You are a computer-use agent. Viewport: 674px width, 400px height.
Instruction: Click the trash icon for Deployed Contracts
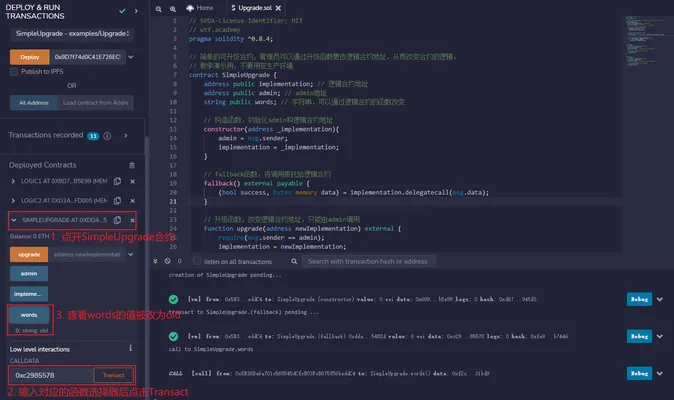[132, 165]
